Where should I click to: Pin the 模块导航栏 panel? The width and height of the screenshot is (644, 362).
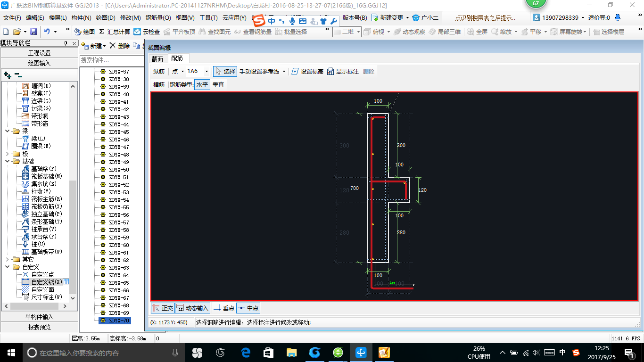click(66, 43)
